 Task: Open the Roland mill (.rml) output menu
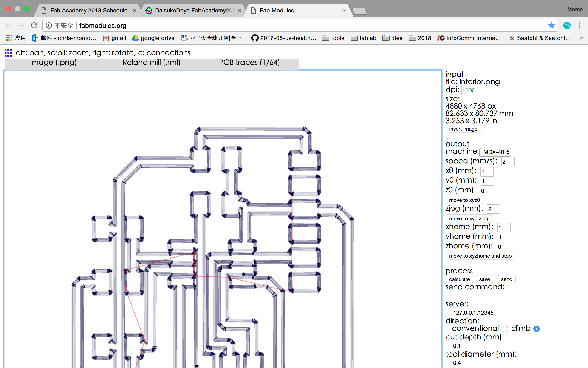[151, 63]
